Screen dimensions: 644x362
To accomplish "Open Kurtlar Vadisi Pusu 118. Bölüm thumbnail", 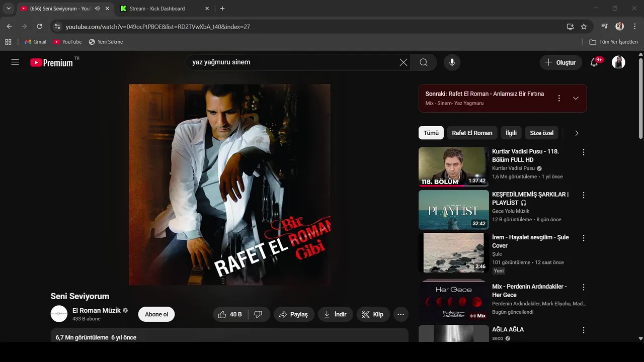I will (x=453, y=166).
